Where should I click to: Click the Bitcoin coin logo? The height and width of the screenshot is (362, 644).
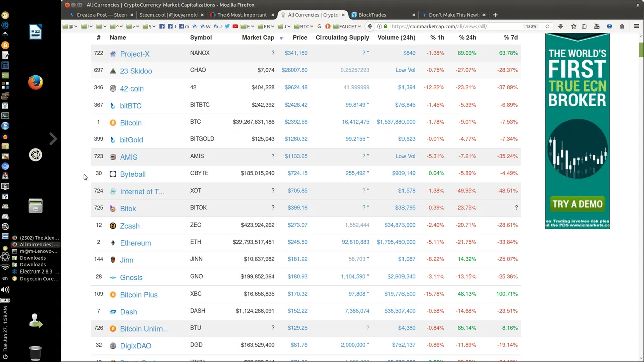[x=113, y=123]
